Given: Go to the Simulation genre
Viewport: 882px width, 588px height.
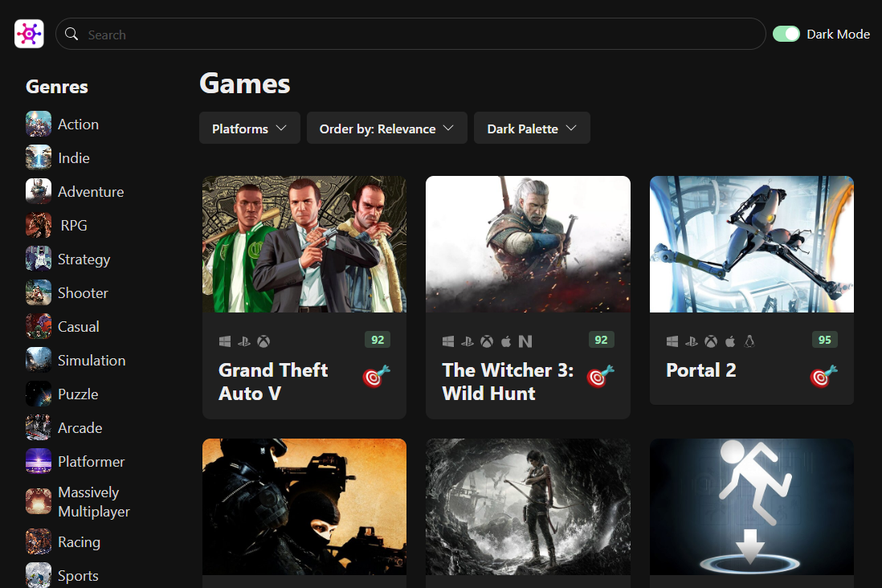Looking at the screenshot, I should point(92,361).
